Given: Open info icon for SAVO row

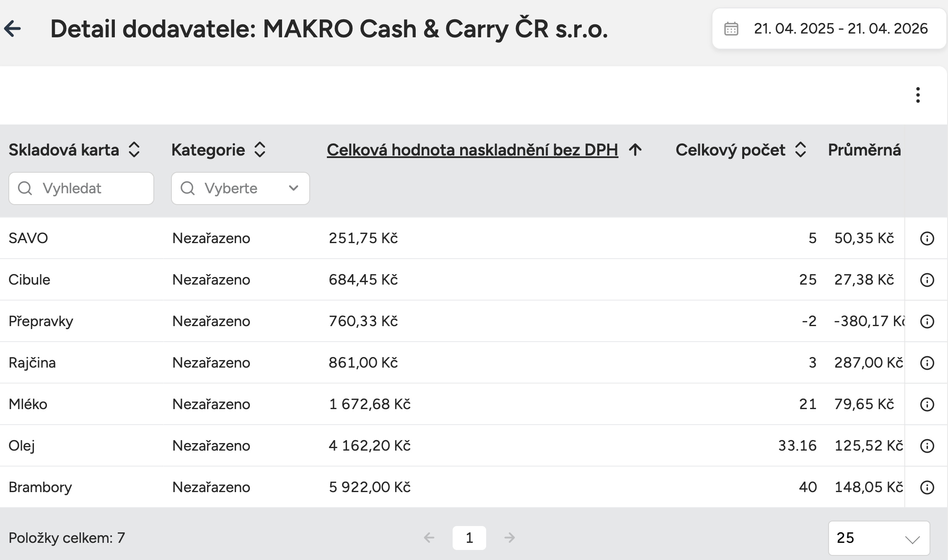Looking at the screenshot, I should (927, 239).
